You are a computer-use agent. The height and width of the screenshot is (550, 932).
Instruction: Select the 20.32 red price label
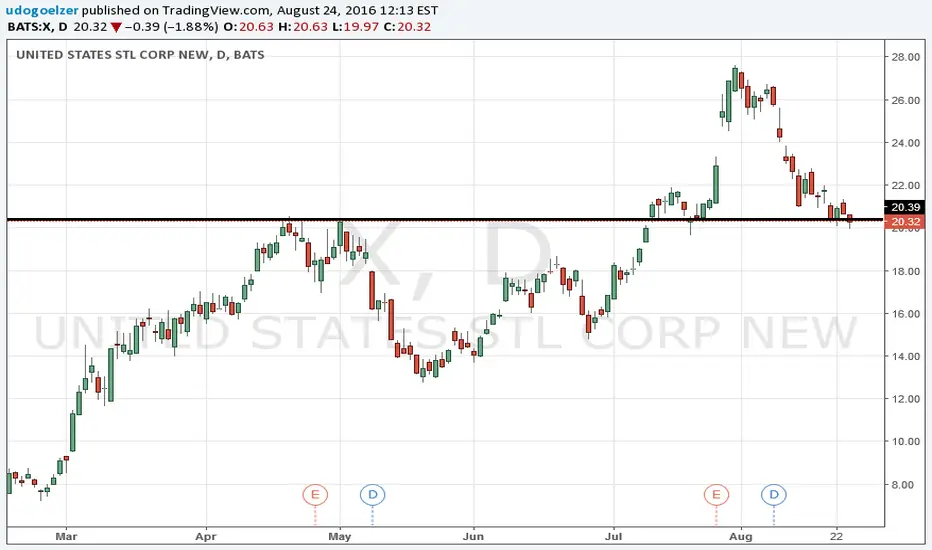click(x=905, y=222)
